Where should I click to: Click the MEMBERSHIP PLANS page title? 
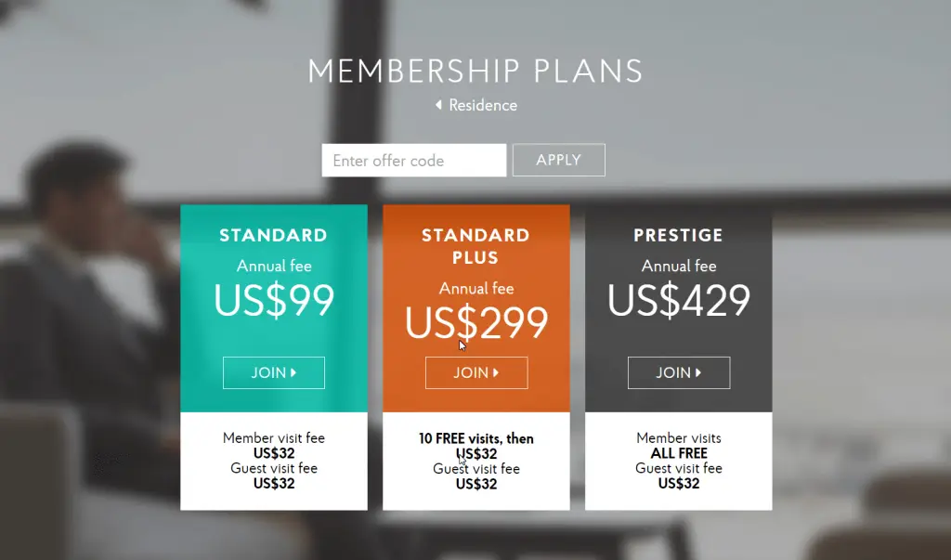475,72
